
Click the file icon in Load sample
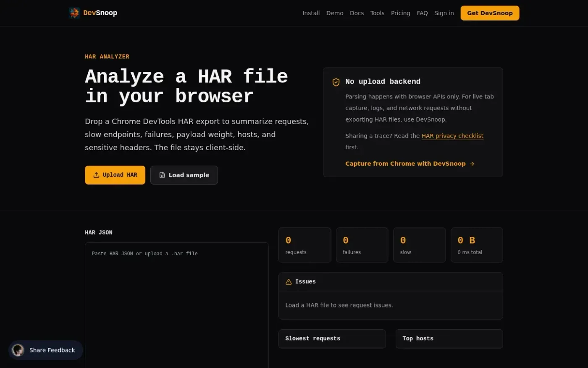tap(162, 175)
